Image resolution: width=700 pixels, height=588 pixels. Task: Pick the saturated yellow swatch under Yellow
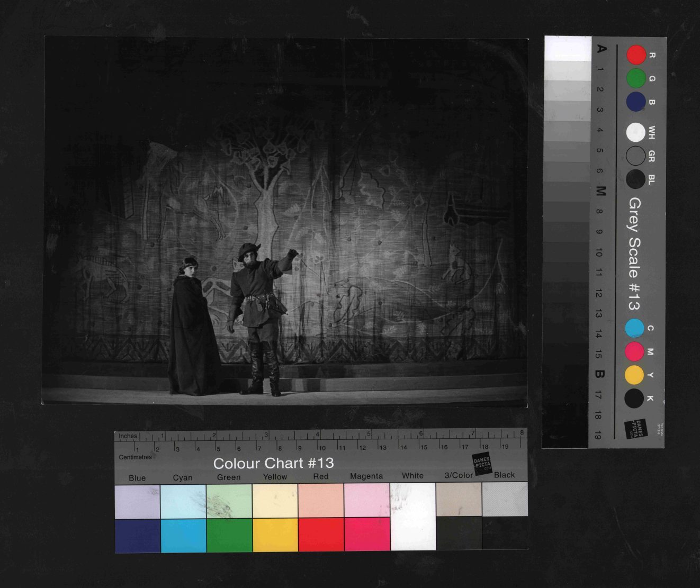click(275, 535)
